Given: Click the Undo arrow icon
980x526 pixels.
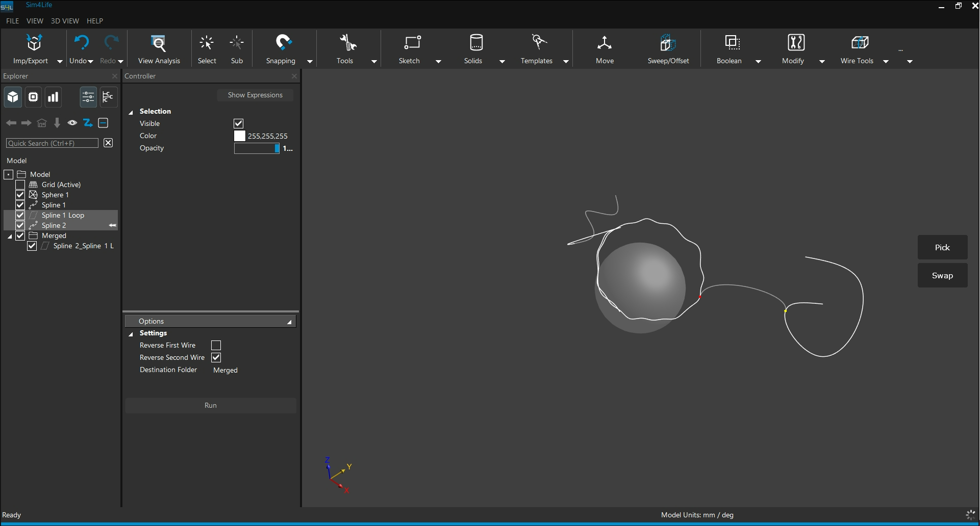Looking at the screenshot, I should click(81, 43).
